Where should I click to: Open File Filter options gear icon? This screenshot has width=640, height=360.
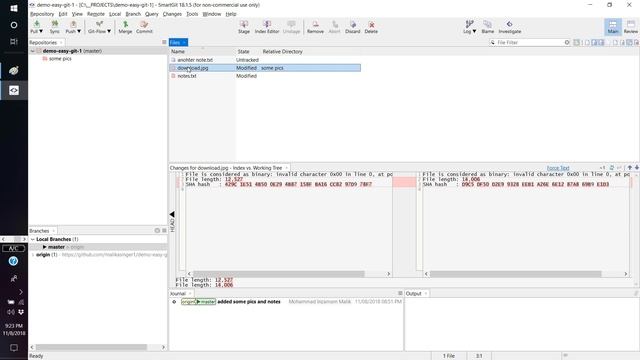pyautogui.click(x=567, y=42)
